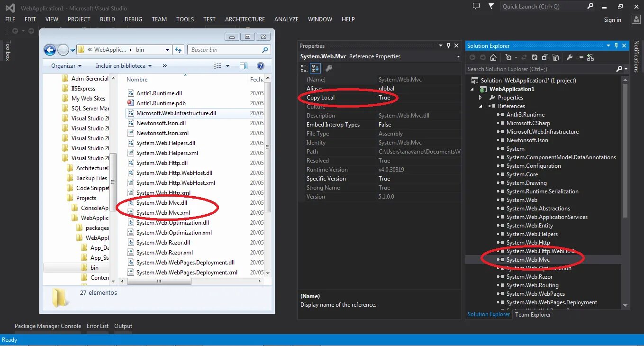This screenshot has height=346, width=644.
Task: Click Alphabetical sort icon in Properties panel
Action: coord(315,68)
